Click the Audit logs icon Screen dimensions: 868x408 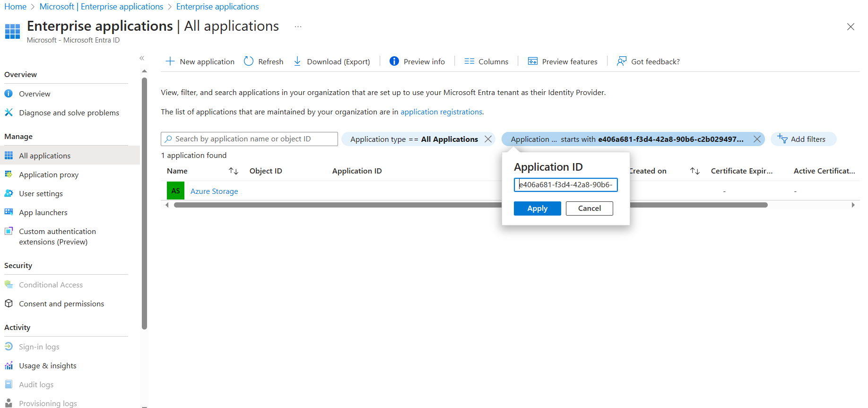[x=9, y=384]
